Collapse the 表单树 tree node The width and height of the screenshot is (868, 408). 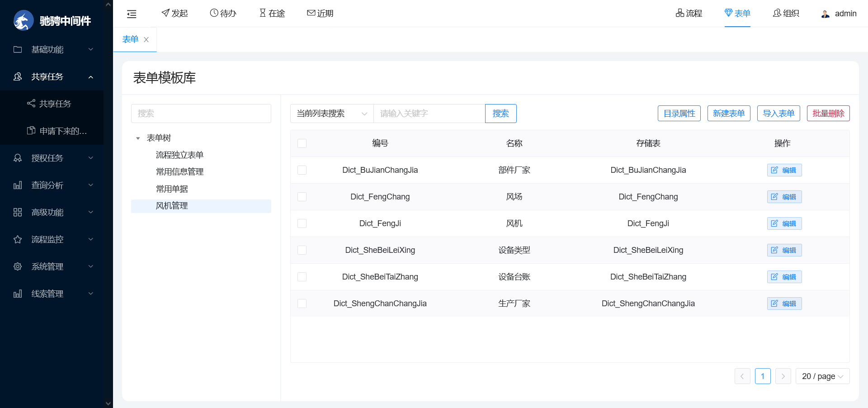pyautogui.click(x=138, y=138)
